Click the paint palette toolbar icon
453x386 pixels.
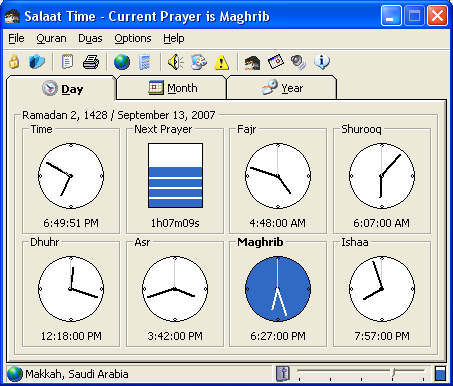[x=199, y=62]
